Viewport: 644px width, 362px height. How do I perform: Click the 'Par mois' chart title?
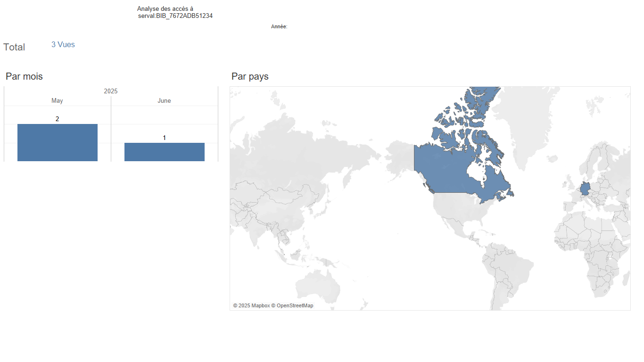24,76
